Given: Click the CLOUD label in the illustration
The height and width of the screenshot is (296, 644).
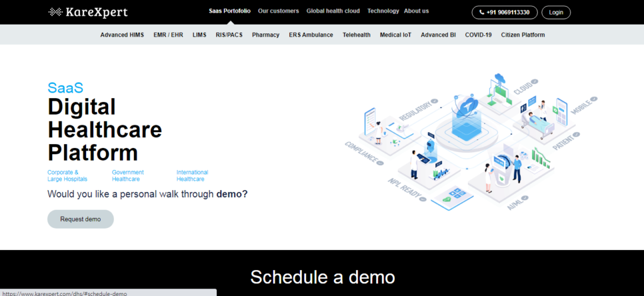Looking at the screenshot, I should click(526, 87).
